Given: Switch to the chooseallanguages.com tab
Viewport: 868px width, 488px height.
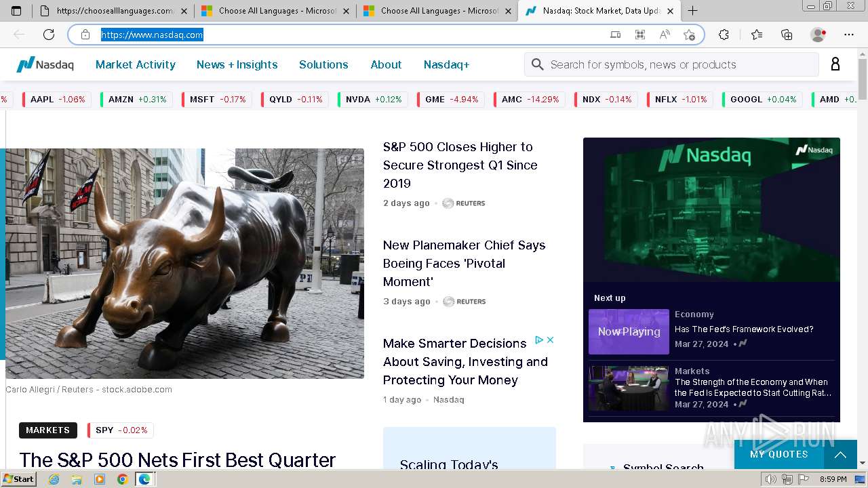Looking at the screenshot, I should tap(106, 11).
